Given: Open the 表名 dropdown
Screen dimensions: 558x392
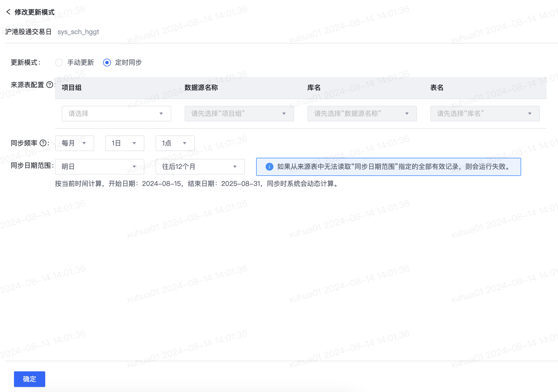Looking at the screenshot, I should click(485, 114).
